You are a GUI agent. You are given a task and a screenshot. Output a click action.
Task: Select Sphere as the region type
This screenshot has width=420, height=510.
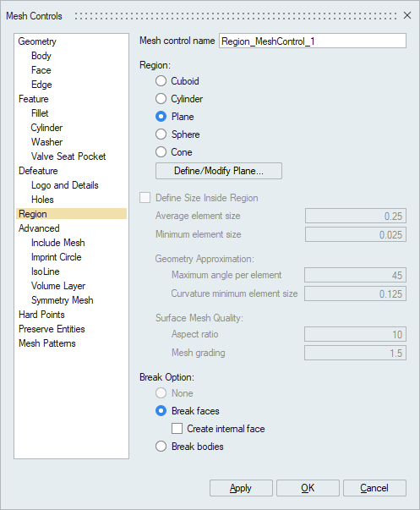click(161, 134)
